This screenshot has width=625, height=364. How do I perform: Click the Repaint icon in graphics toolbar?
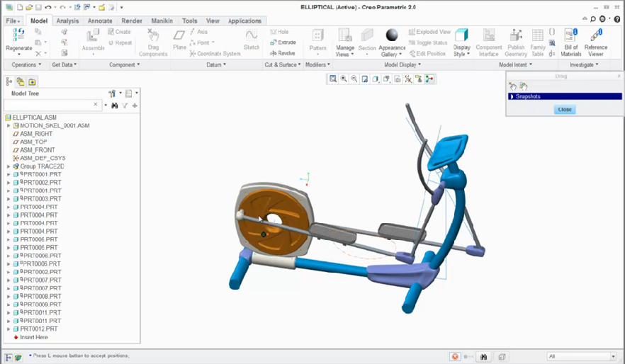coord(365,79)
